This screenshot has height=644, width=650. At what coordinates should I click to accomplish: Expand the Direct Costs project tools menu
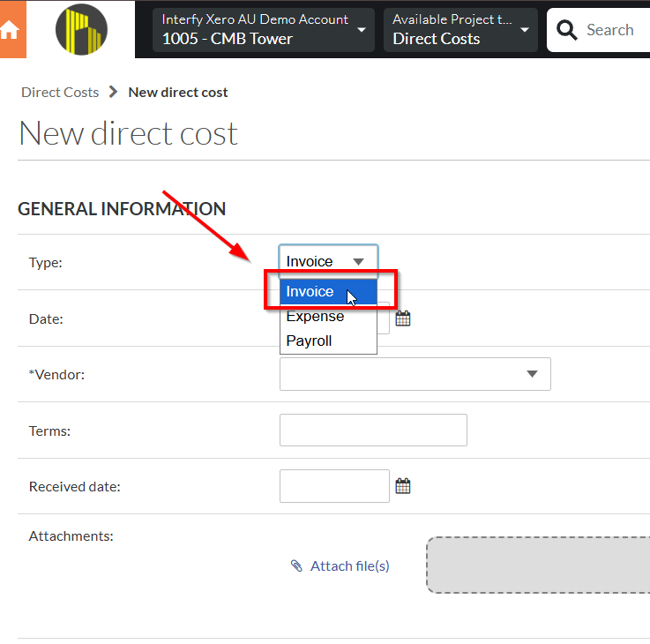[460, 30]
